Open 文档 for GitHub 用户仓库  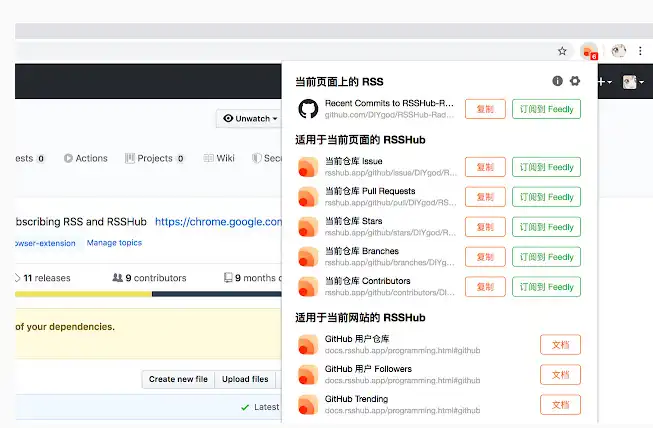tap(561, 345)
